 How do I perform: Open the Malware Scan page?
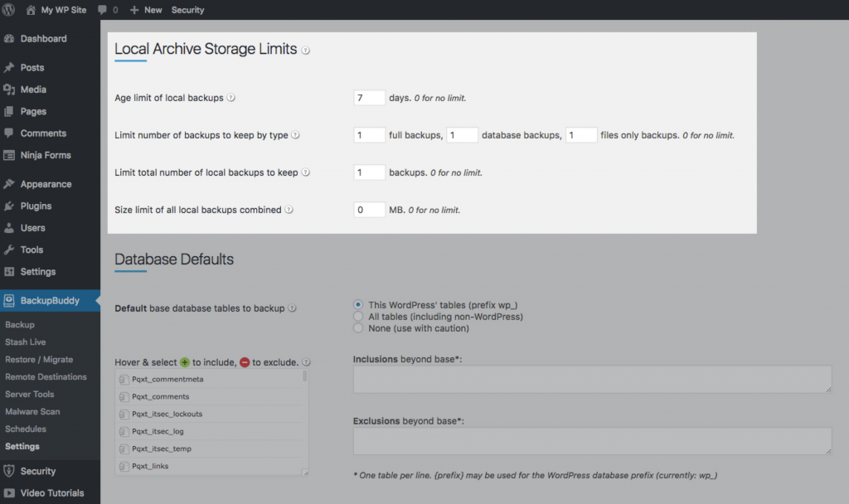click(32, 411)
